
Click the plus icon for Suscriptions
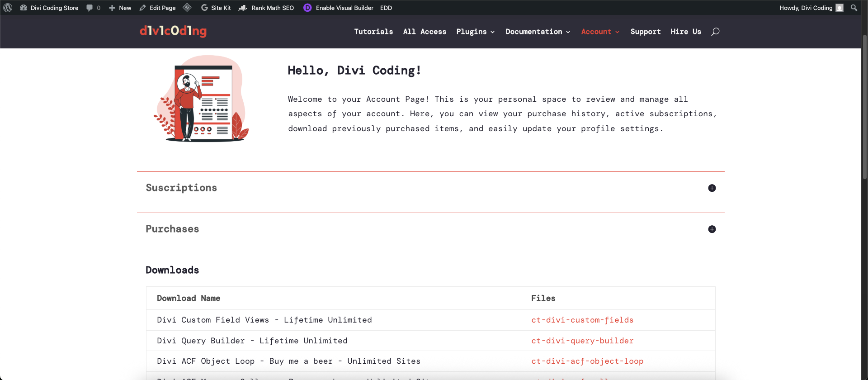pos(712,188)
